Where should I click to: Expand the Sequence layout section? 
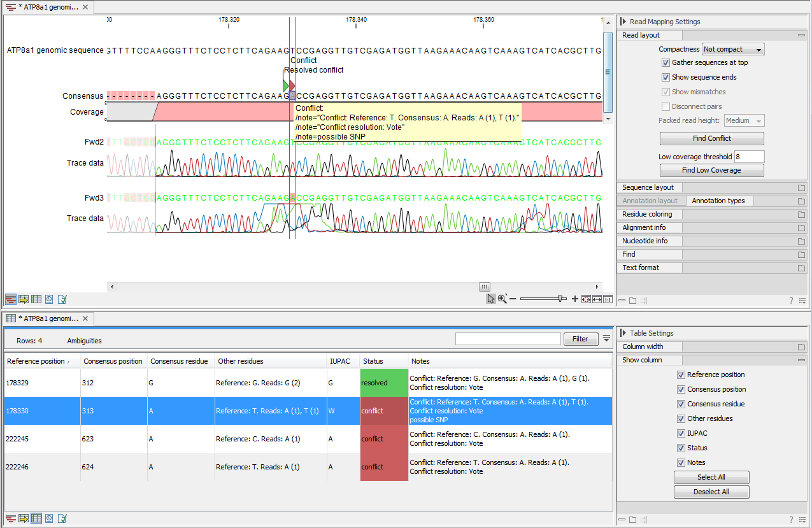coord(648,187)
